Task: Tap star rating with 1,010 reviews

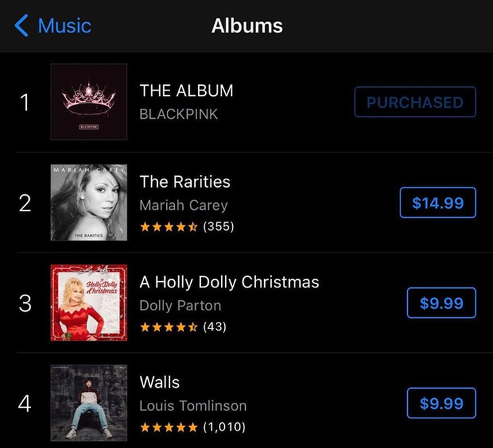Action: coord(192,427)
